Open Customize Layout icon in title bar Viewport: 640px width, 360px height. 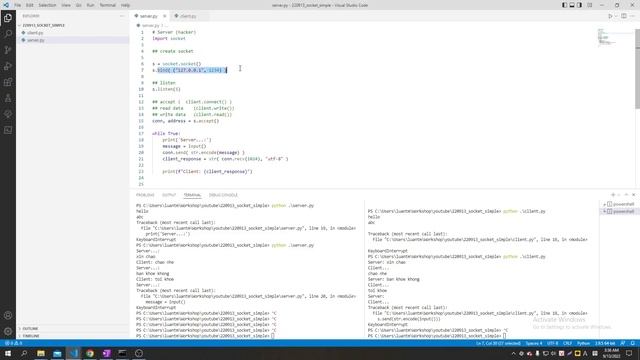(590, 5)
